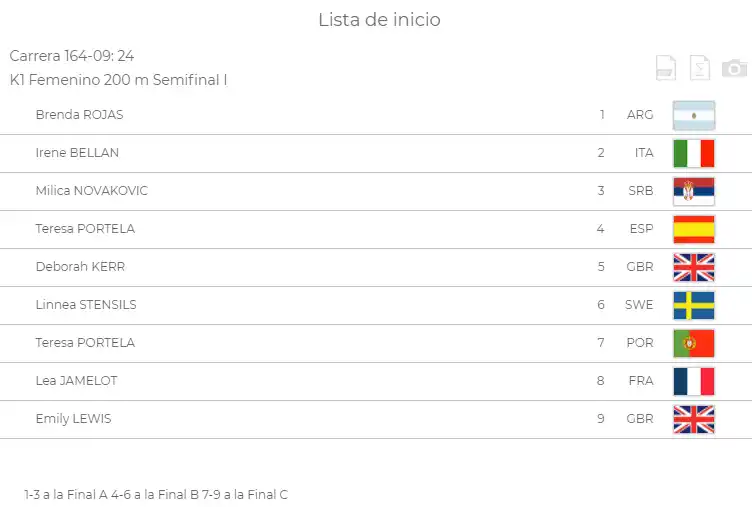This screenshot has width=752, height=507.
Task: Select Milica NOVAKOVIC in the list
Action: [x=91, y=191]
